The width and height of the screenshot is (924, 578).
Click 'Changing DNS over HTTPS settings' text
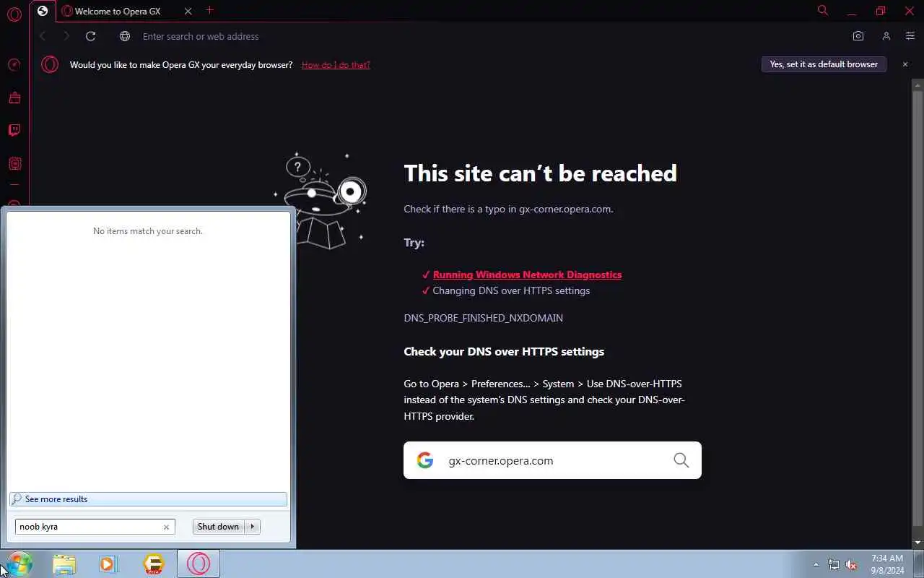pos(511,290)
